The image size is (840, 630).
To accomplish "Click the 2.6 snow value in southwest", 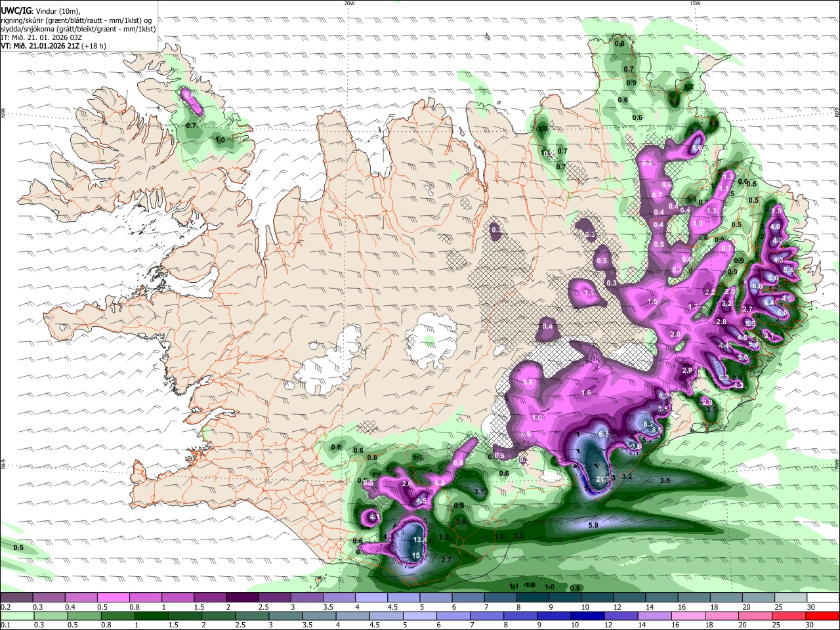I will tap(407, 484).
